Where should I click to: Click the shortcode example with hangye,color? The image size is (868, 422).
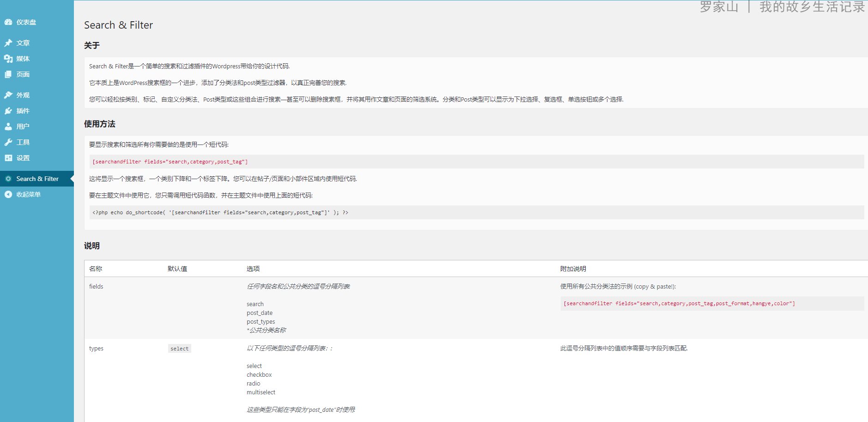coord(679,303)
